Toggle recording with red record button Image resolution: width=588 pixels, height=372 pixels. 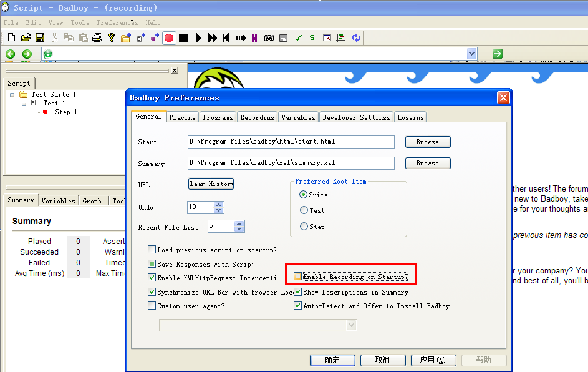coord(169,37)
